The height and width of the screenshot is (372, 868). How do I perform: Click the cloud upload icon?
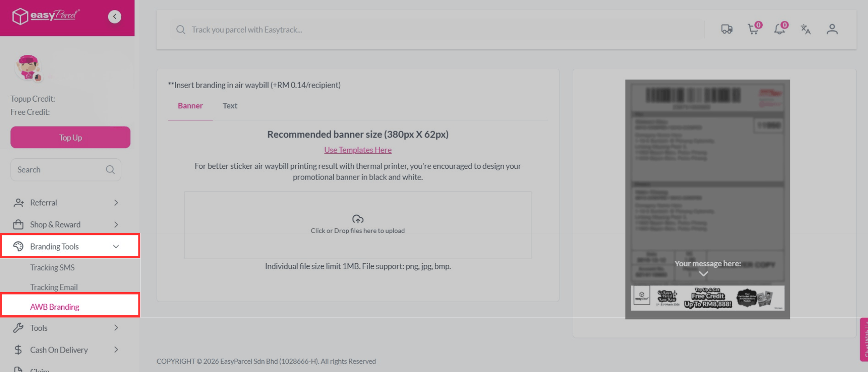tap(358, 219)
